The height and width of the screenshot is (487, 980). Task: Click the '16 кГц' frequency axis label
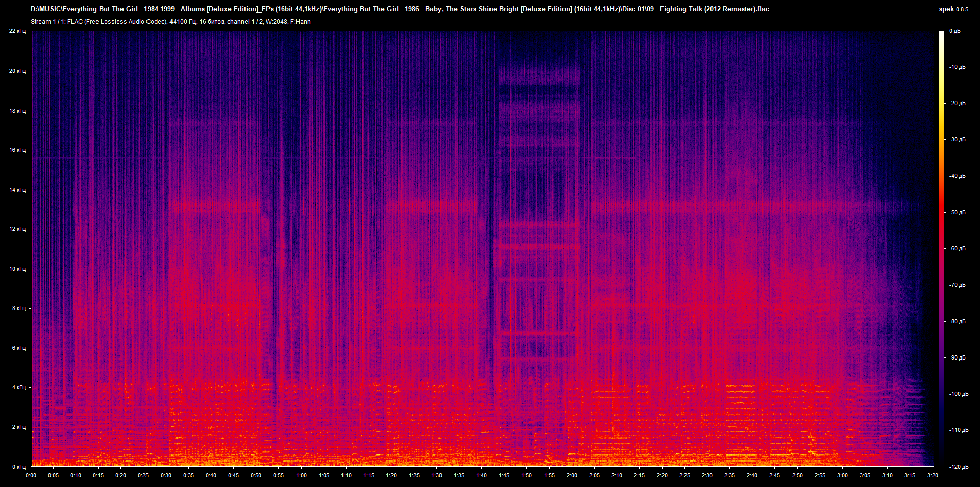17,150
